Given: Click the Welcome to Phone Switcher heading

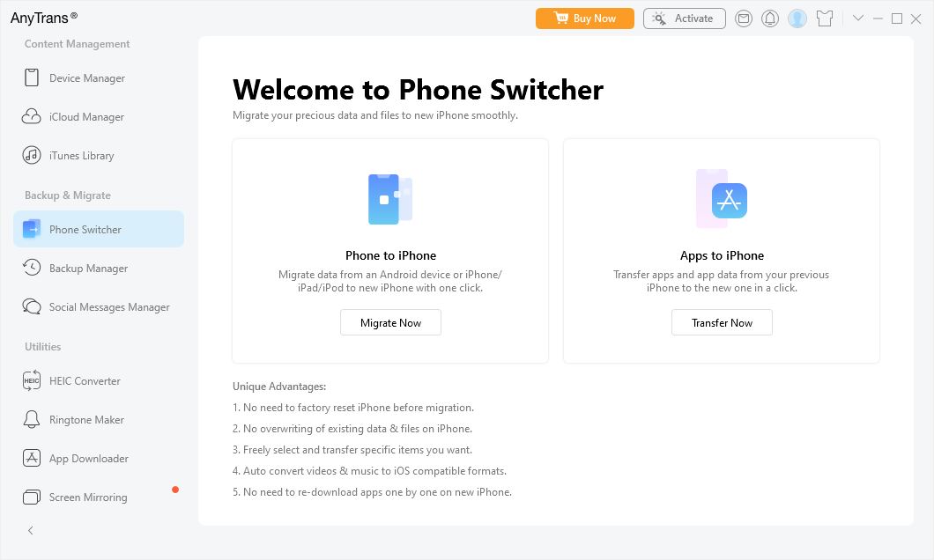Looking at the screenshot, I should click(x=418, y=90).
